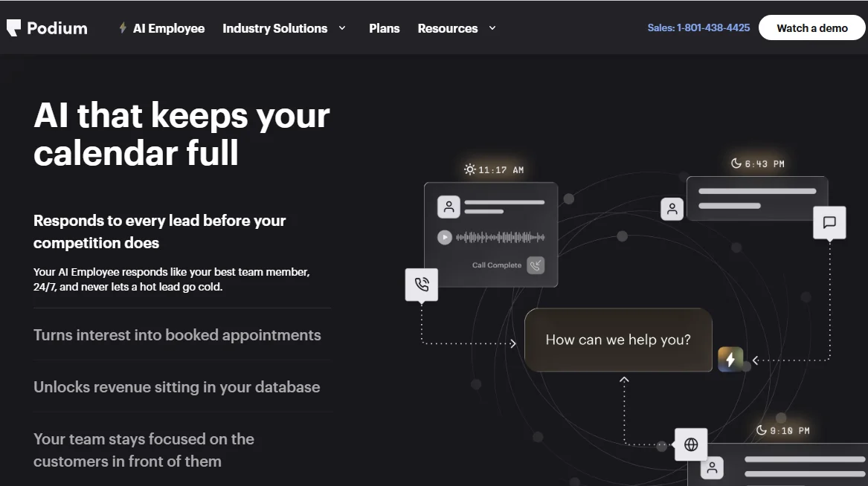This screenshot has height=486, width=868.
Task: Click the phone call icon tile
Action: tap(422, 285)
